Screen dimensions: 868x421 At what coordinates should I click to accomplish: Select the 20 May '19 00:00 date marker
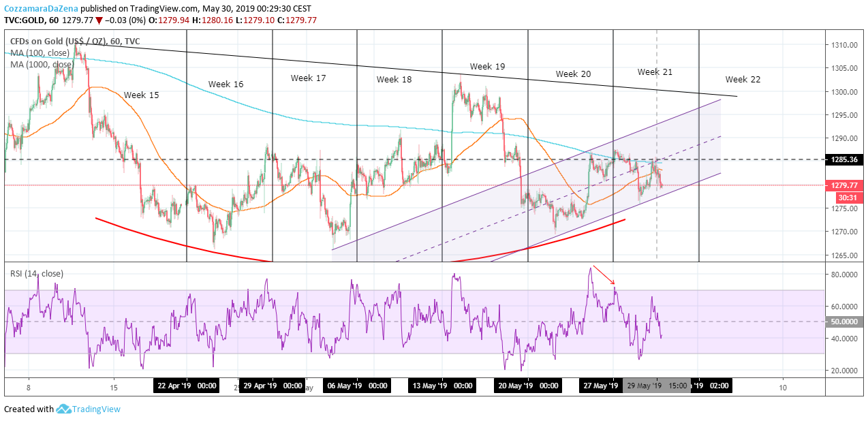click(x=527, y=386)
